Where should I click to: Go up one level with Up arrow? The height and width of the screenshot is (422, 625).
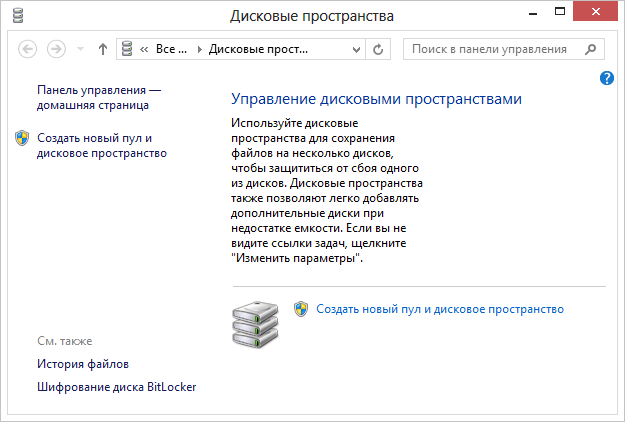pos(103,49)
